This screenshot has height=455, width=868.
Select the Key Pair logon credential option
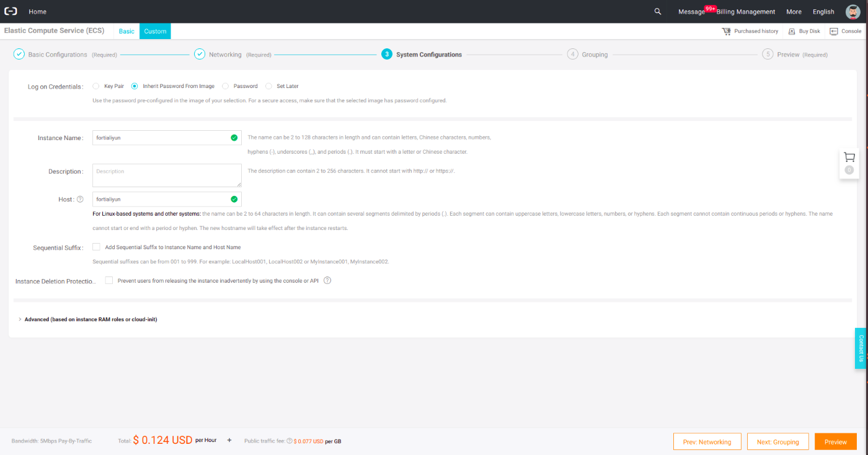(x=96, y=86)
